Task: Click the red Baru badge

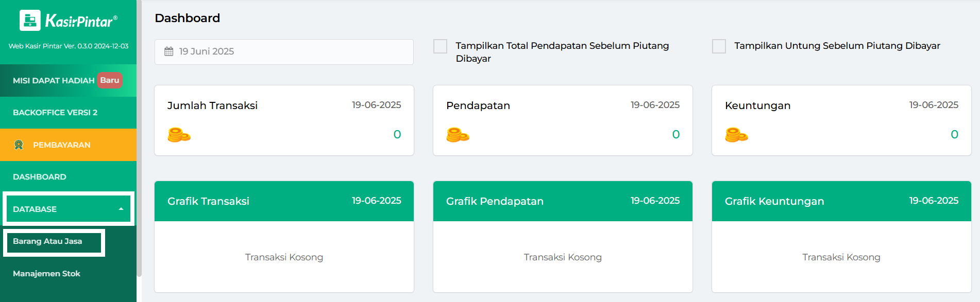Action: point(109,80)
